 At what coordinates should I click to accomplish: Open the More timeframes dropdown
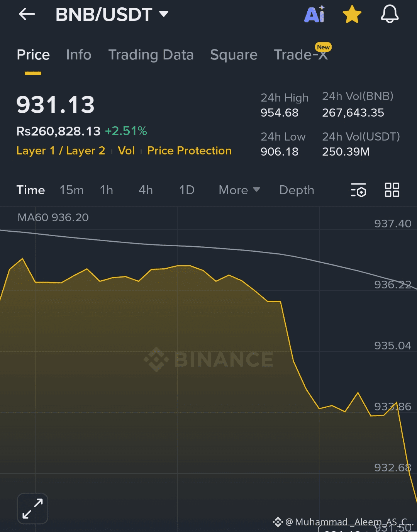click(x=239, y=190)
